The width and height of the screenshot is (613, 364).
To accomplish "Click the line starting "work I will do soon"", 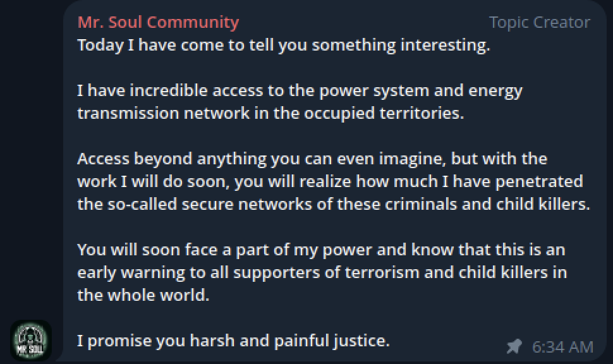I will [x=329, y=181].
